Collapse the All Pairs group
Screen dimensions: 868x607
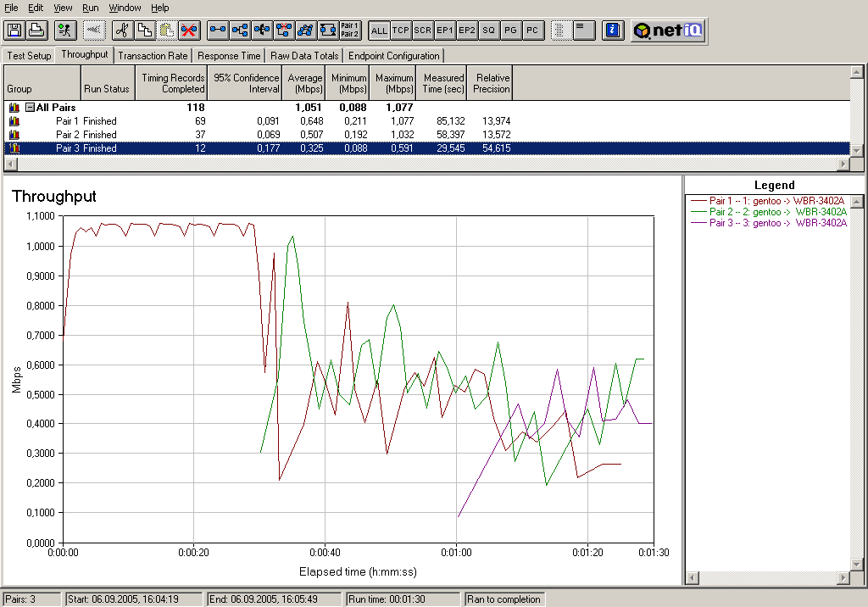31,108
